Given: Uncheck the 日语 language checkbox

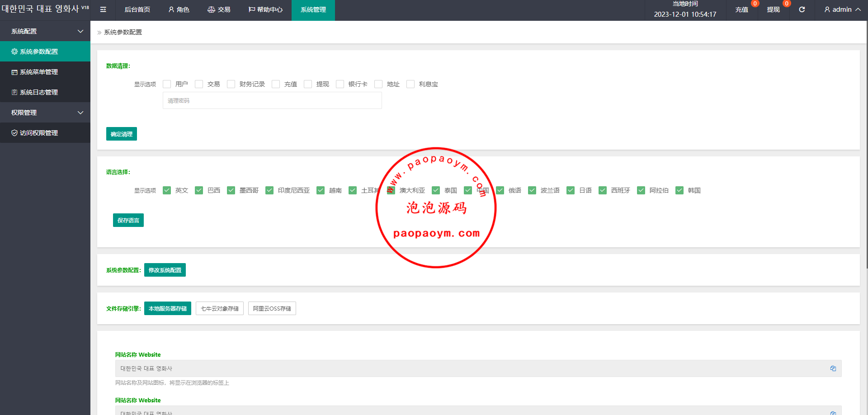Looking at the screenshot, I should tap(571, 190).
